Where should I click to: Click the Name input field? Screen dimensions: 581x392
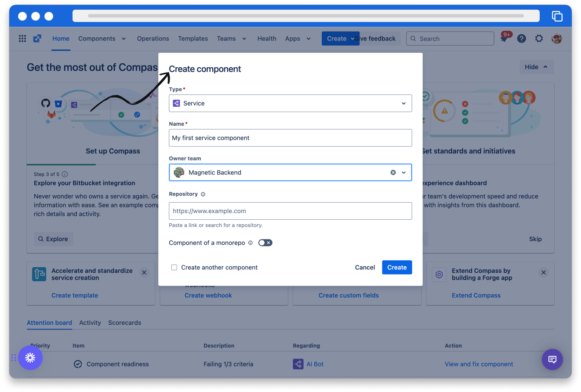(290, 138)
